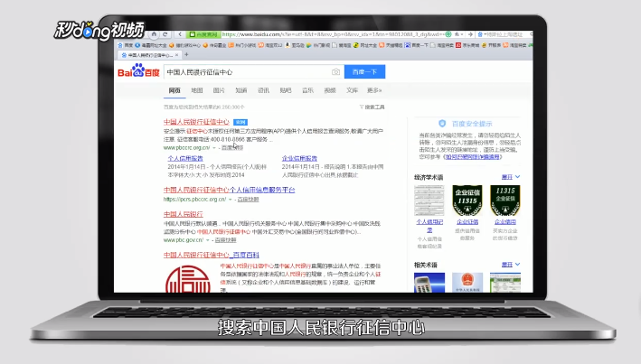Expand 相关术语 section with 展开

point(511,265)
